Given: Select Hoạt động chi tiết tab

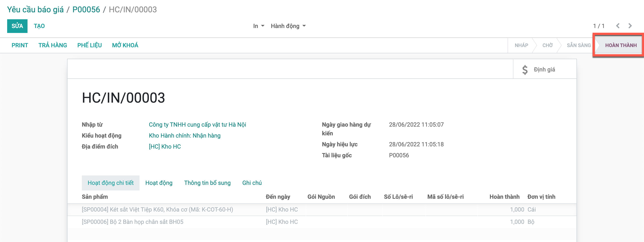Looking at the screenshot, I should pyautogui.click(x=110, y=183).
